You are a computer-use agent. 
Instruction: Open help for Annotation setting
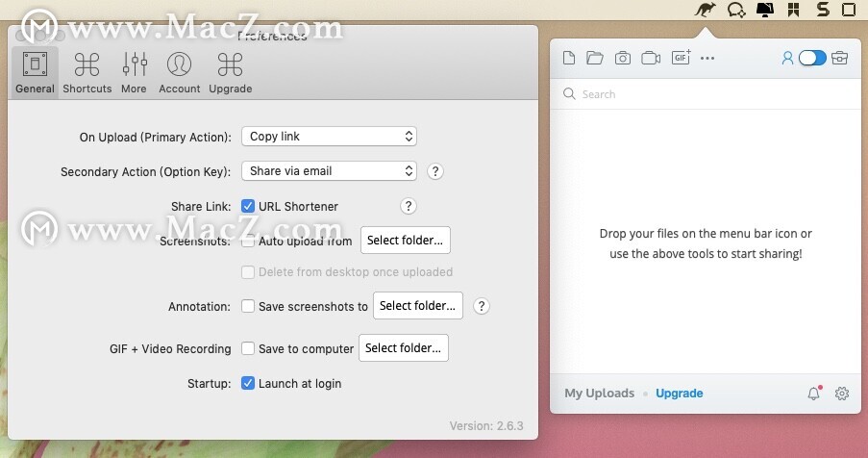pyautogui.click(x=482, y=306)
